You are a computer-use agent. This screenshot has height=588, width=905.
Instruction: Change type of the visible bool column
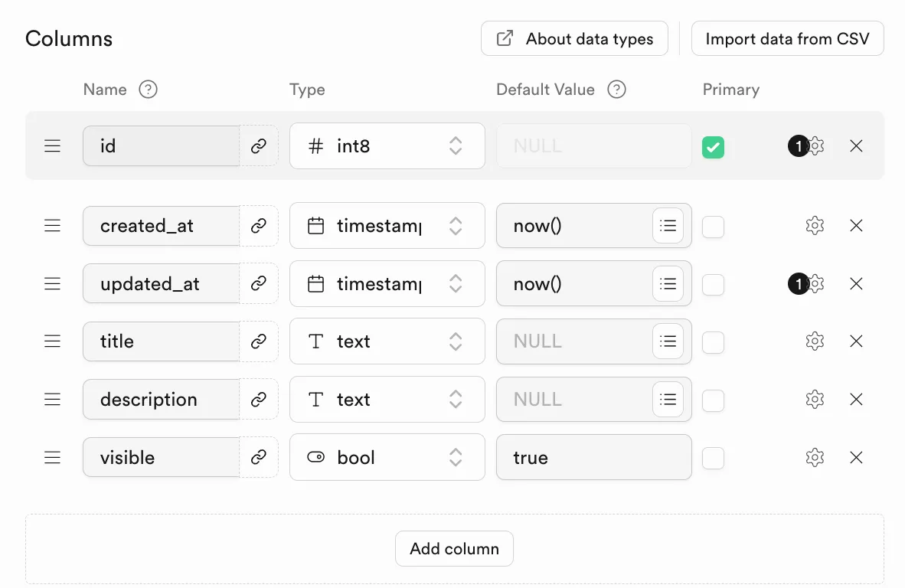[x=387, y=458]
